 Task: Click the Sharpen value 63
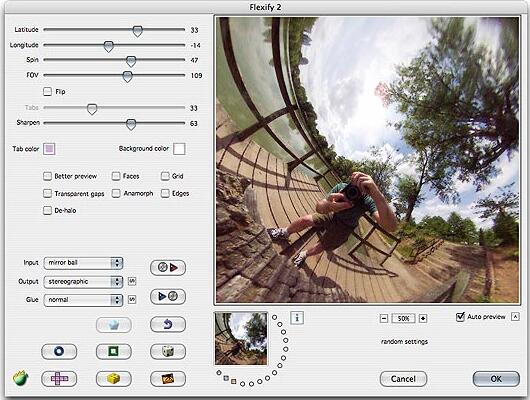(x=194, y=123)
